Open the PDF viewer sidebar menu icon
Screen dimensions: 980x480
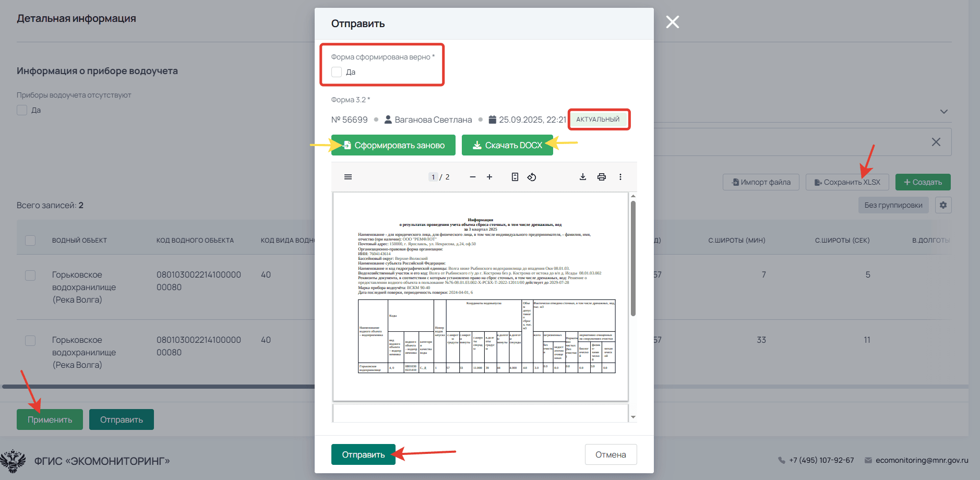348,177
